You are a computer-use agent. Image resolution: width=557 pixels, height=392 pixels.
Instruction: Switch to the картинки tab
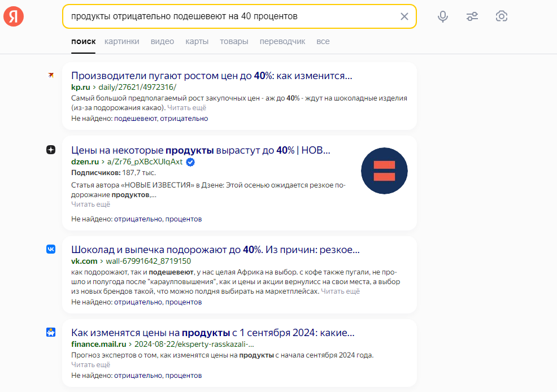[122, 42]
